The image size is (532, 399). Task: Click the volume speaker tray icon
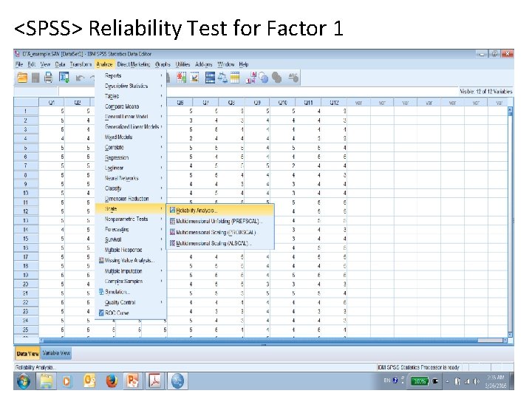tap(477, 381)
